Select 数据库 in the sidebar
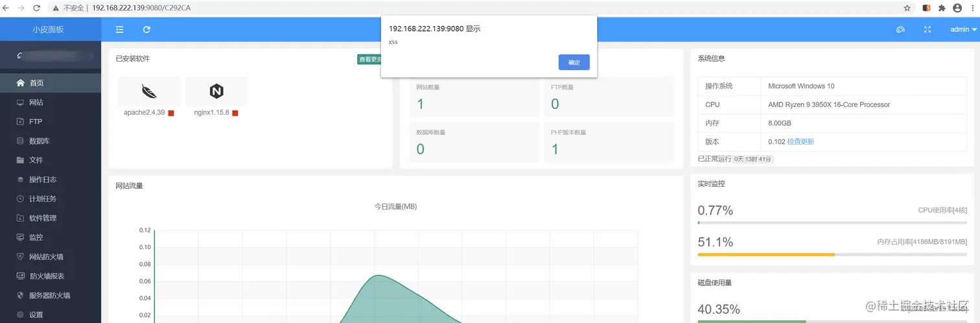This screenshot has width=980, height=323. click(51, 141)
